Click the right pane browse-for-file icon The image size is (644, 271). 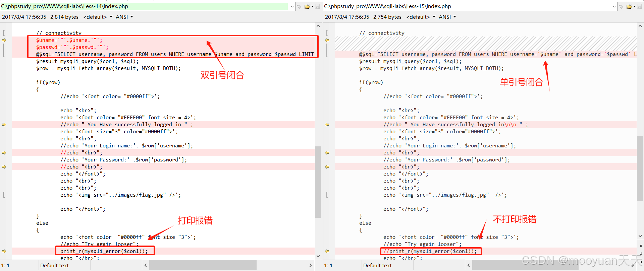tap(622, 6)
